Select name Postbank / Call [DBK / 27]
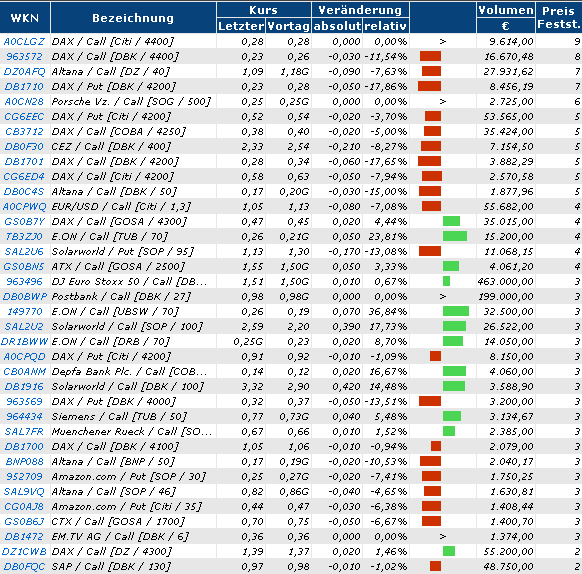The width and height of the screenshot is (582, 574). pos(121,297)
